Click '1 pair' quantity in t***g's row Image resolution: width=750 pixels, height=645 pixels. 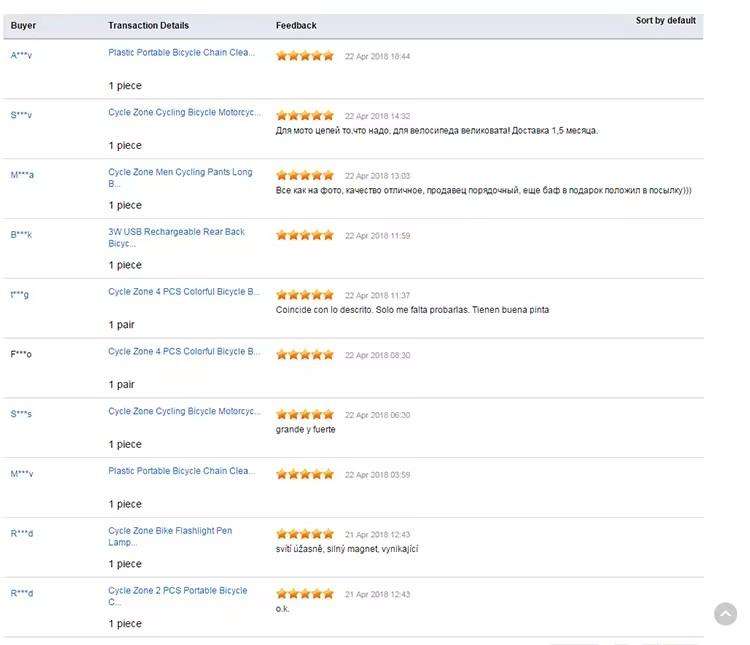click(x=121, y=325)
